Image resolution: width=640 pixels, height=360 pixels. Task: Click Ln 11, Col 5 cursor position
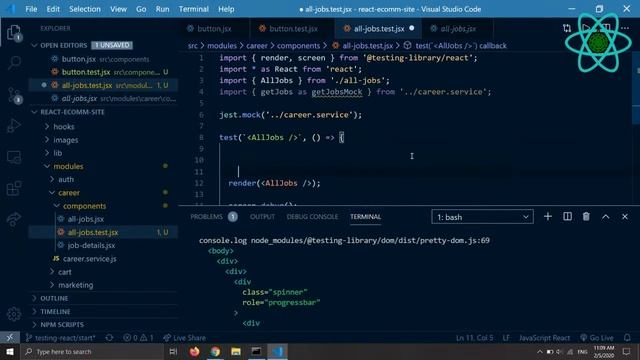pos(474,338)
